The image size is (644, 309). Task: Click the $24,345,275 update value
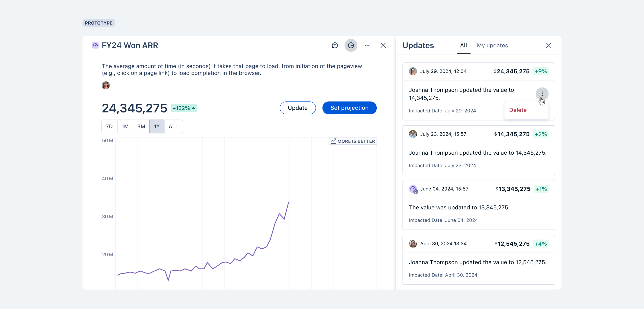511,71
